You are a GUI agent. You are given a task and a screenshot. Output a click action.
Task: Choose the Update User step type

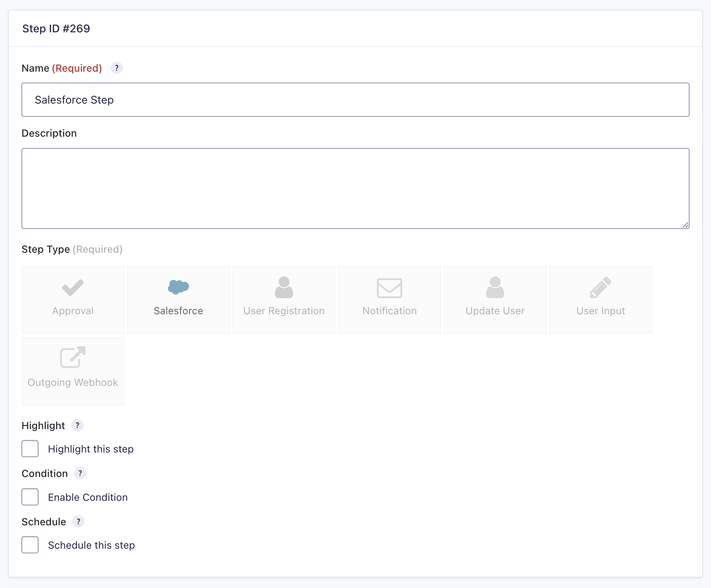pos(495,299)
